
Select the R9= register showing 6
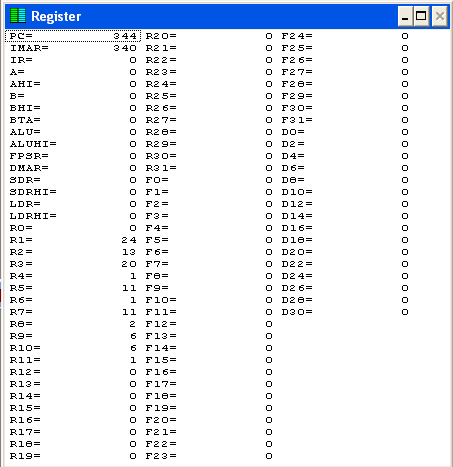pyautogui.click(x=73, y=336)
